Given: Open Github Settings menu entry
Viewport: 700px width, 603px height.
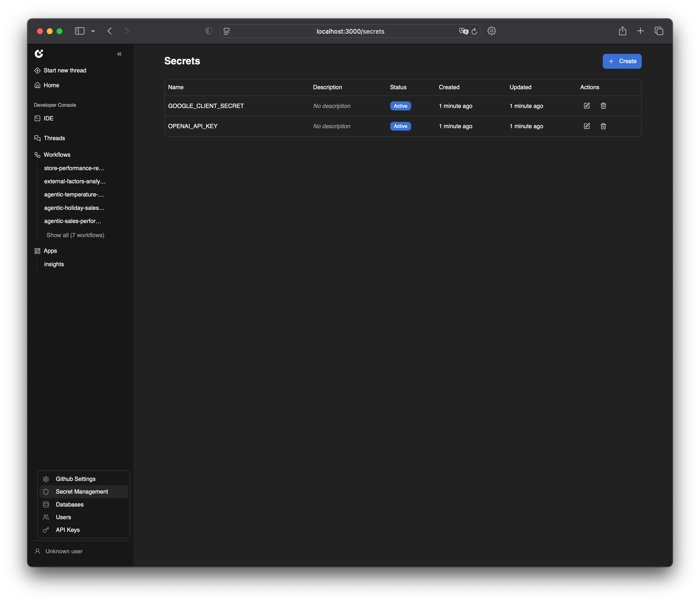Looking at the screenshot, I should [75, 479].
